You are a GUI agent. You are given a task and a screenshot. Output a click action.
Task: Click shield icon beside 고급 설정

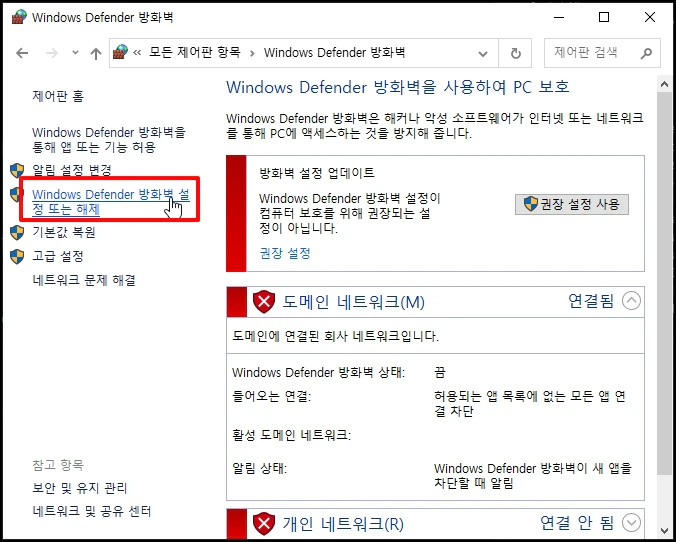(17, 257)
